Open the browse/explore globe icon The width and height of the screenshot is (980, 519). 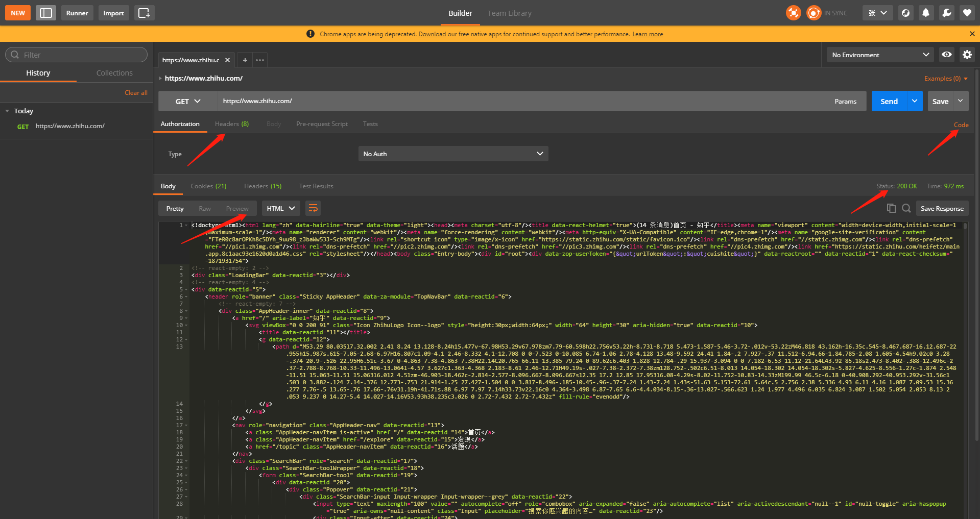click(905, 13)
